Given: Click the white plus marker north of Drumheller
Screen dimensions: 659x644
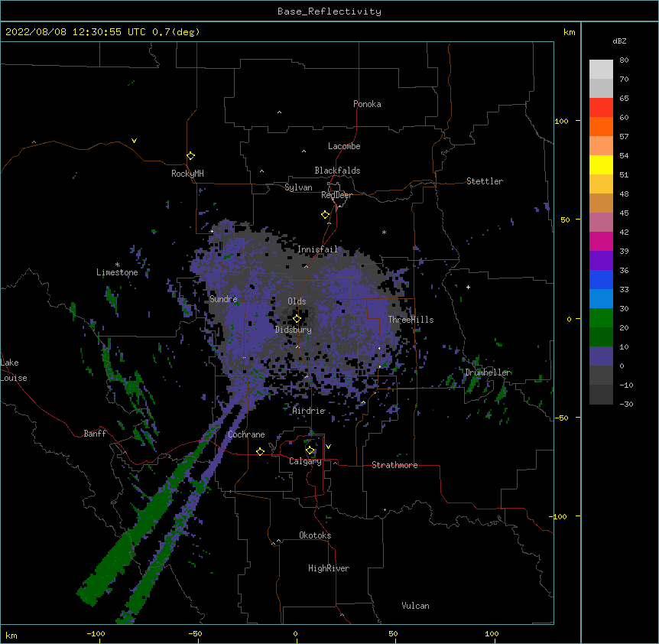Looking at the screenshot, I should [x=468, y=287].
